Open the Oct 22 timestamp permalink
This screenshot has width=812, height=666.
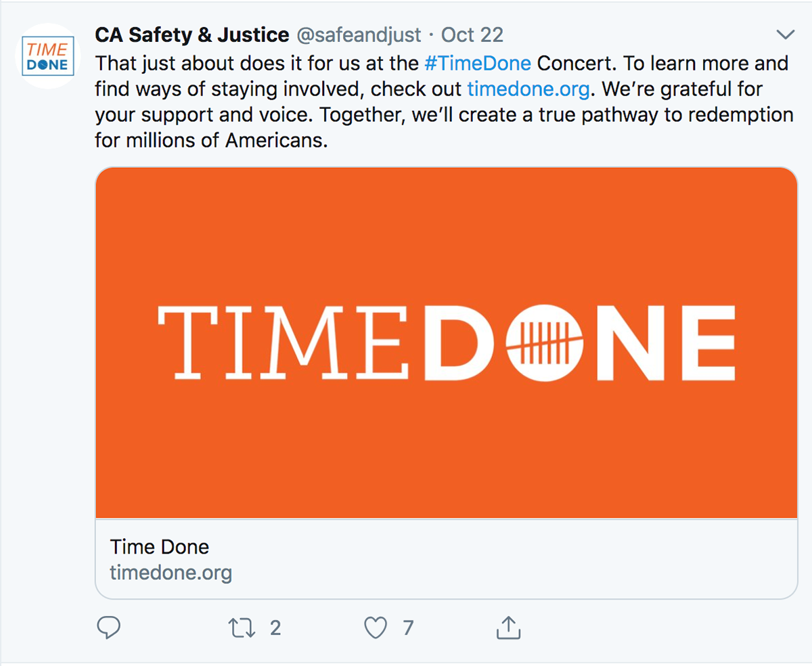point(472,35)
